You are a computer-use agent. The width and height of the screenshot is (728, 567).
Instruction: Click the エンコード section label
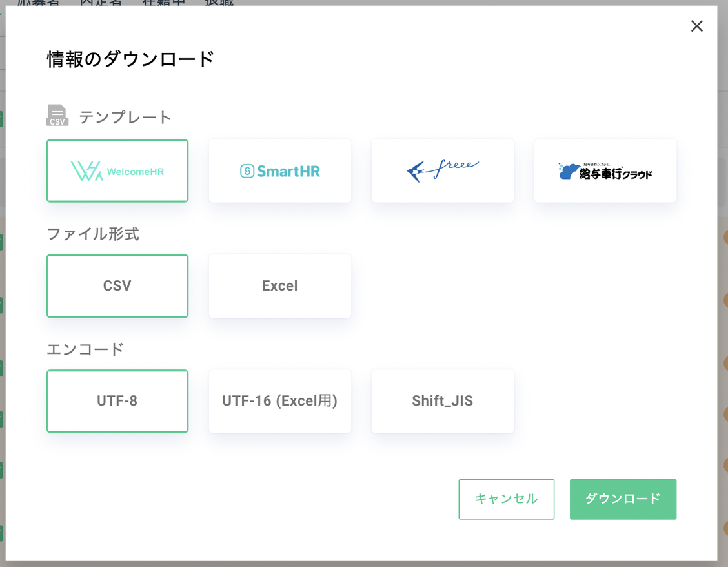click(x=85, y=349)
